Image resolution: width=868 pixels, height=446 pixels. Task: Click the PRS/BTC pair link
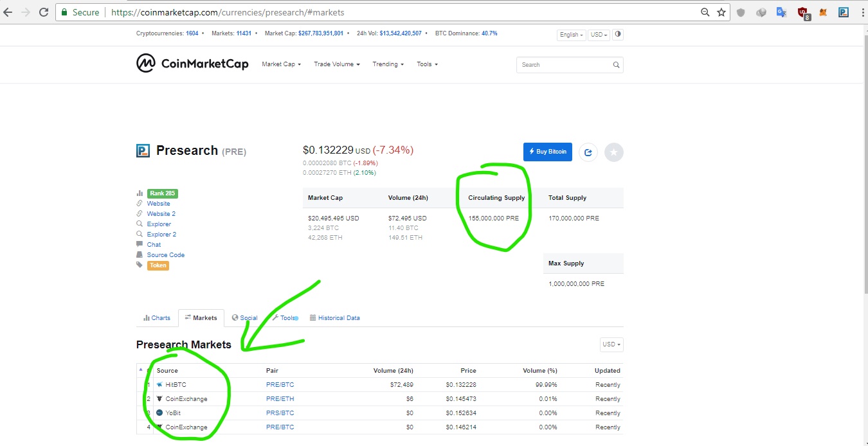(280, 413)
